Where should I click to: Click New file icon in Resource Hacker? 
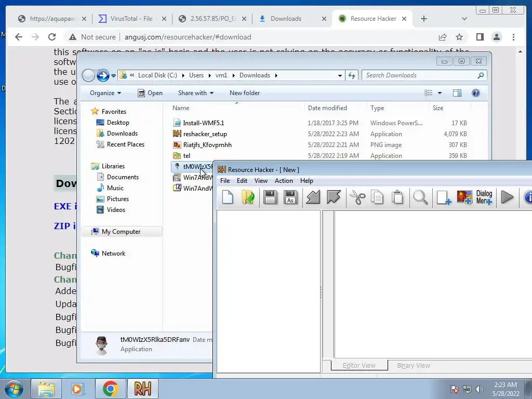point(228,197)
